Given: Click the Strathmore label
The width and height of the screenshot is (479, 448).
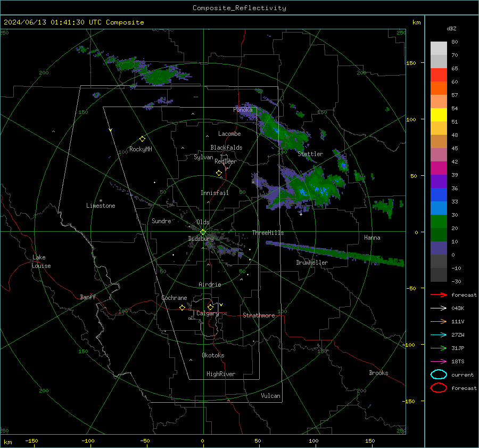Looking at the screenshot, I should click(259, 315).
